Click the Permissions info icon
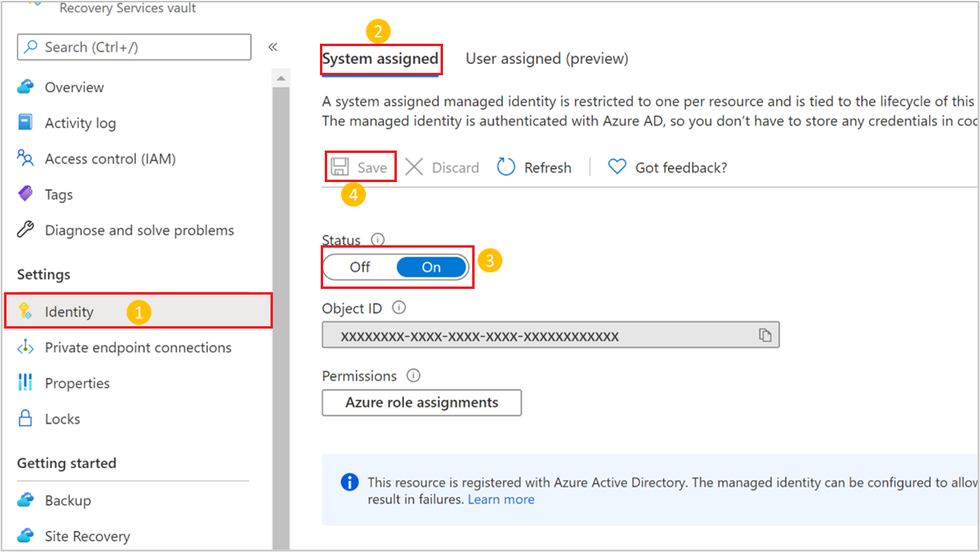This screenshot has height=552, width=980. [413, 376]
